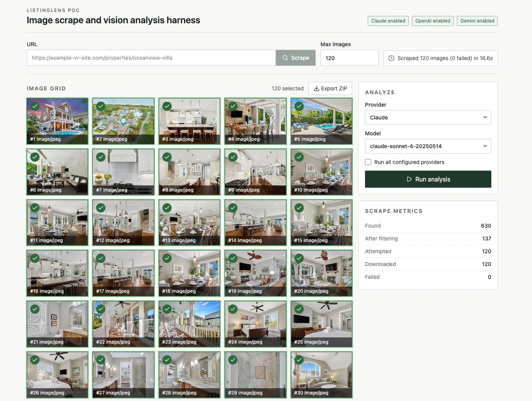Click the Found value 630
Image resolution: width=532 pixels, height=401 pixels.
486,226
